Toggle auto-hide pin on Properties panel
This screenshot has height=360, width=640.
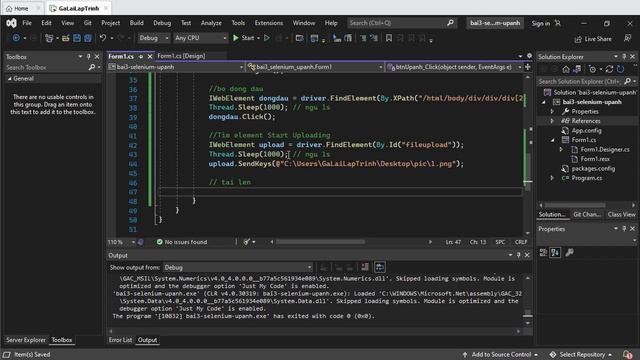click(x=624, y=229)
